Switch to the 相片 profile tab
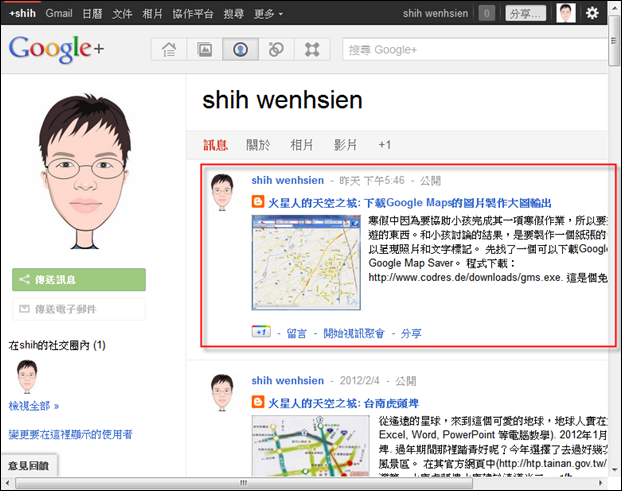The image size is (622, 491). 301,145
